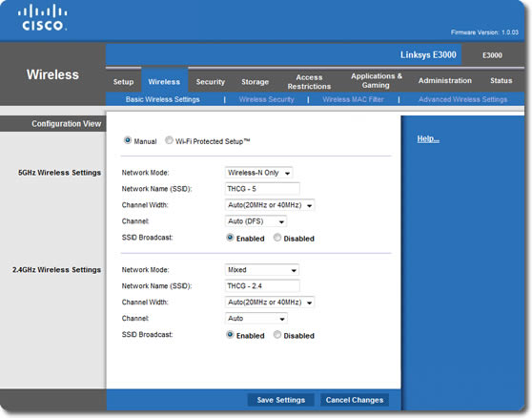The image size is (532, 418).
Task: Enable SSID Broadcast for 5GHz network
Action: click(x=230, y=238)
